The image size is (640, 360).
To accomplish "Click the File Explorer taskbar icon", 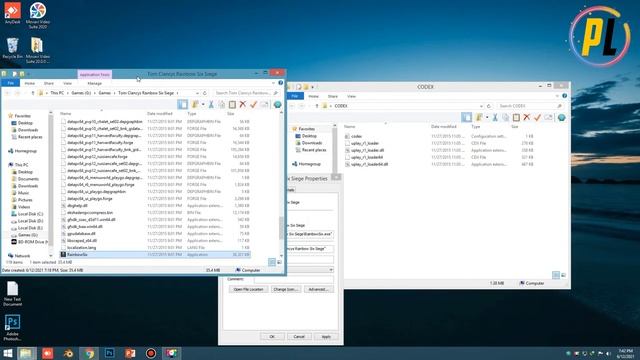I will click(x=27, y=353).
